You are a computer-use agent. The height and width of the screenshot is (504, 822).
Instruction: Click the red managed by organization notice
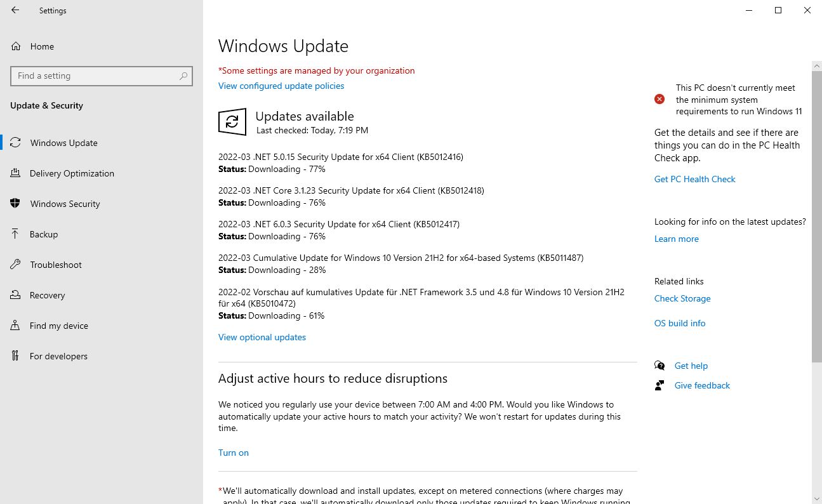coord(317,70)
